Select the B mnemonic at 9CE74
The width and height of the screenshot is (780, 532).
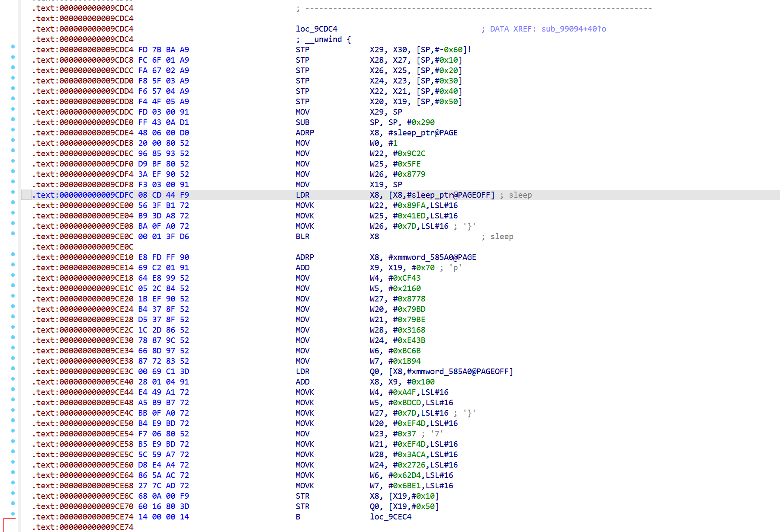click(x=298, y=517)
